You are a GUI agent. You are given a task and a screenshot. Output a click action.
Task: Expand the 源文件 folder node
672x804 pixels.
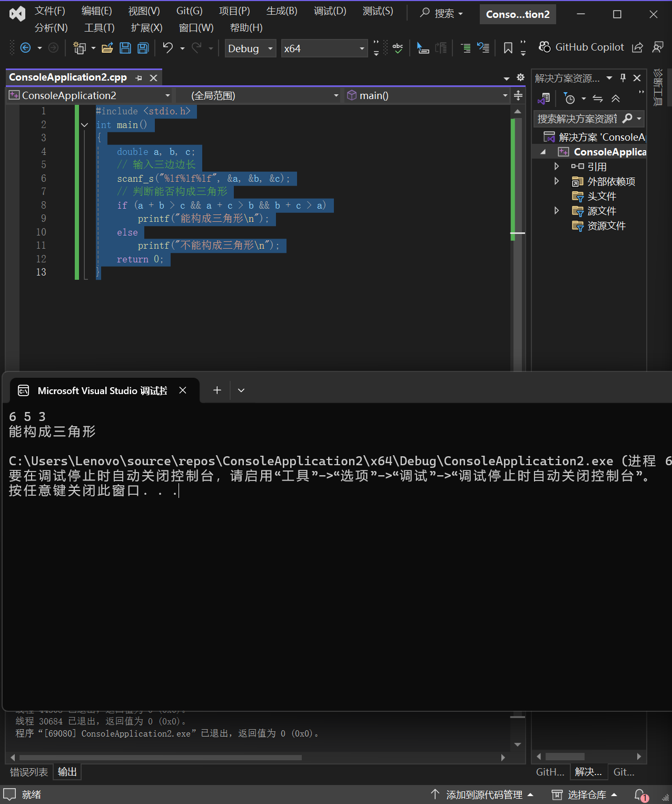pyautogui.click(x=557, y=211)
